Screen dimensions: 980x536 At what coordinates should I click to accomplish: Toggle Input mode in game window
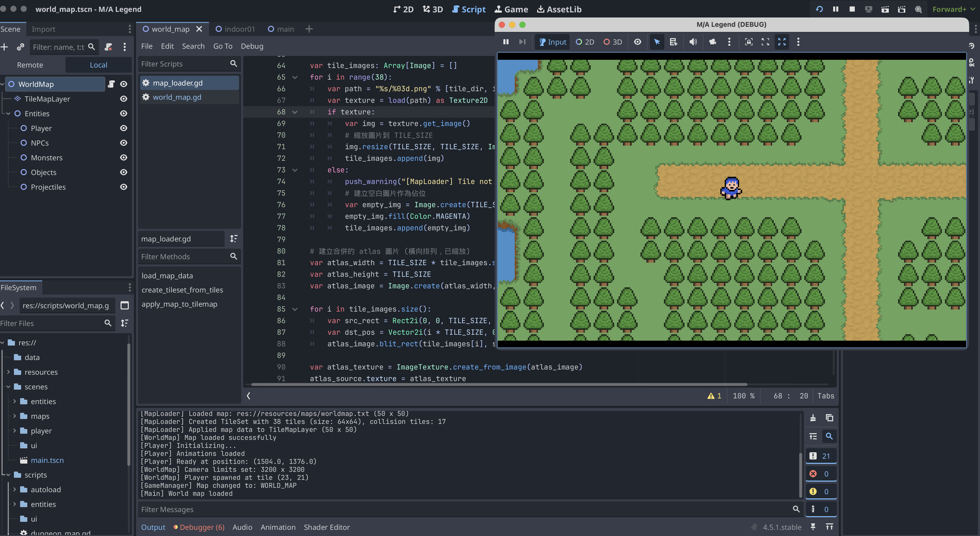553,42
